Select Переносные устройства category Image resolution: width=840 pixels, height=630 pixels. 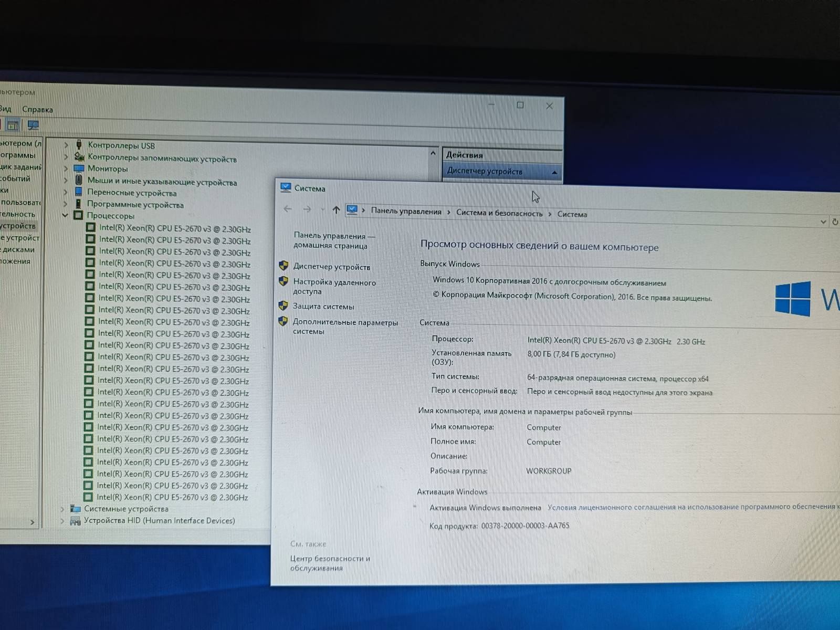click(132, 193)
